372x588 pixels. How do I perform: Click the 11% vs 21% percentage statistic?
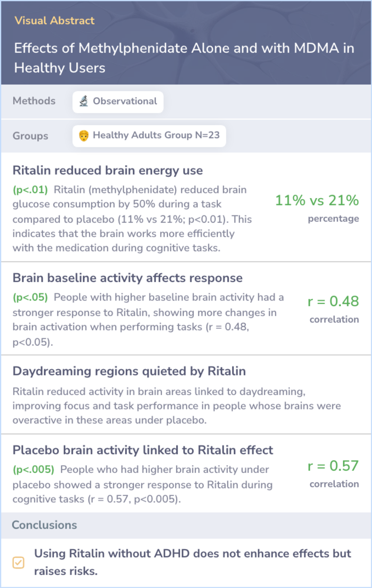click(x=317, y=200)
